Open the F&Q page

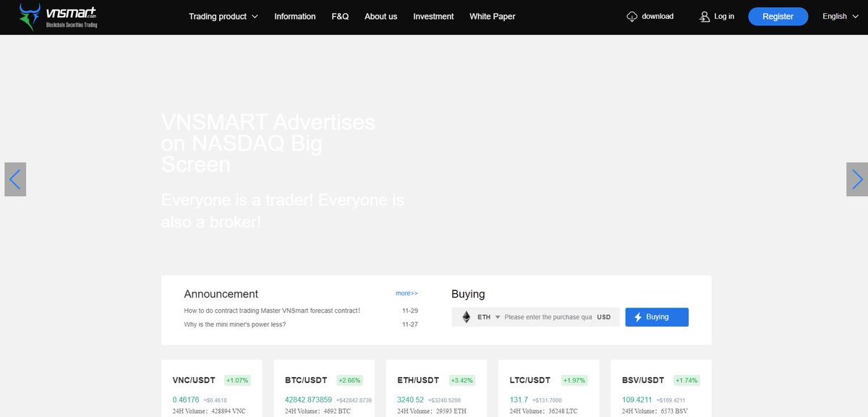[x=340, y=17]
